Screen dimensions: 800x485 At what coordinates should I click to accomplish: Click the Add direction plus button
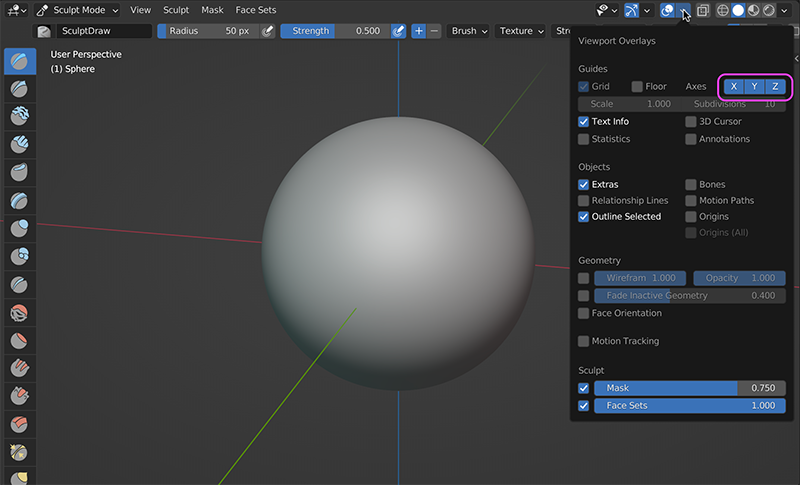418,31
